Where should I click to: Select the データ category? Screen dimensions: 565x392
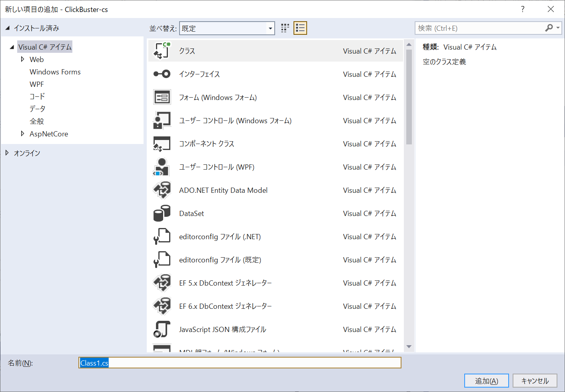(x=38, y=109)
